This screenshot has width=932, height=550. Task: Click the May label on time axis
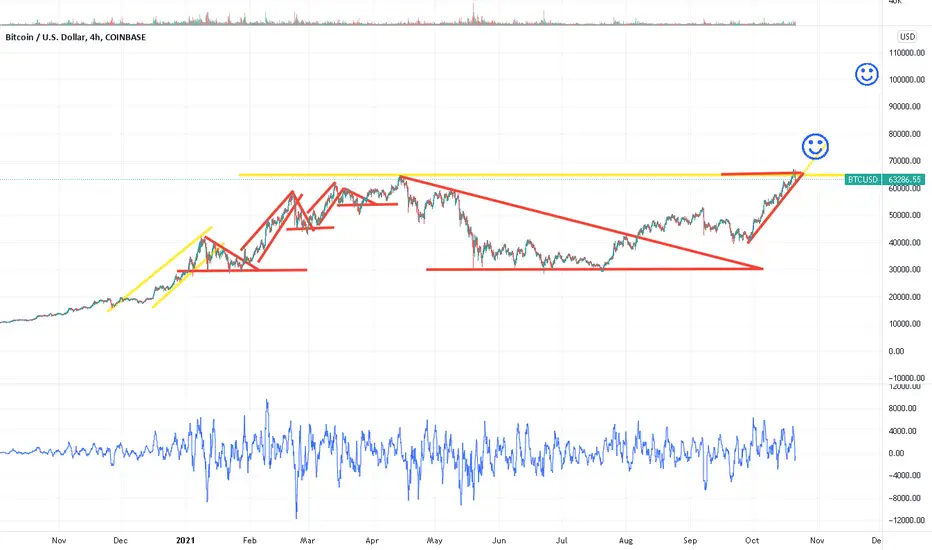[434, 540]
